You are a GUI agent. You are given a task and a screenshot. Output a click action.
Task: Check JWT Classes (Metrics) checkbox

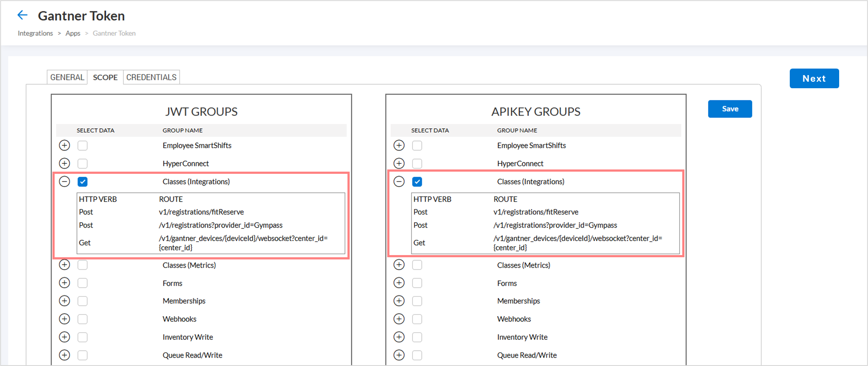pos(83,265)
